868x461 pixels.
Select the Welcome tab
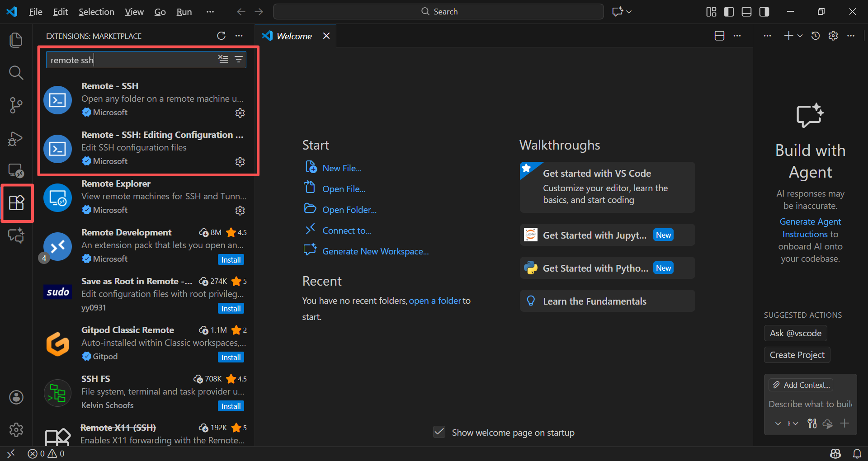pos(294,36)
